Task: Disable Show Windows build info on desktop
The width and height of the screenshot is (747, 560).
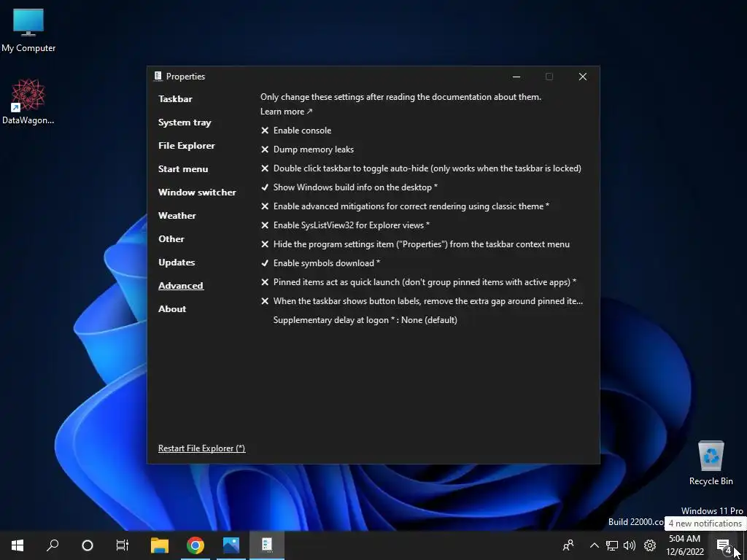Action: tap(349, 187)
